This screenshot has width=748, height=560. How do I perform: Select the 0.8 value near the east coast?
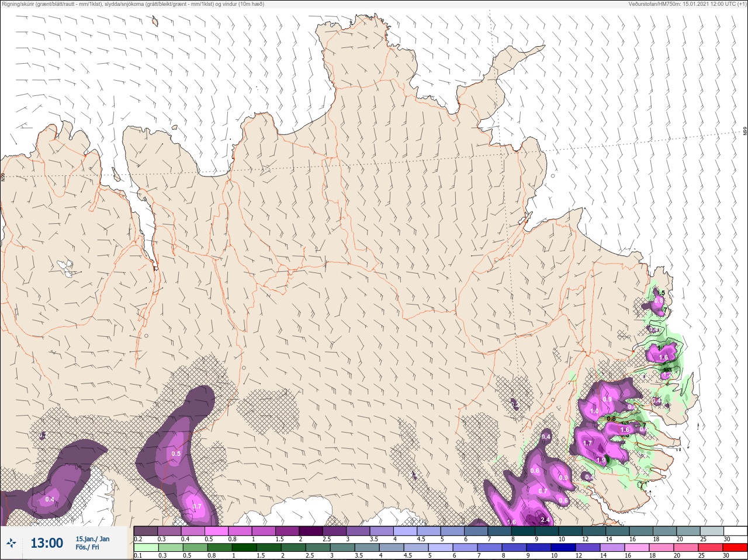[x=659, y=300]
